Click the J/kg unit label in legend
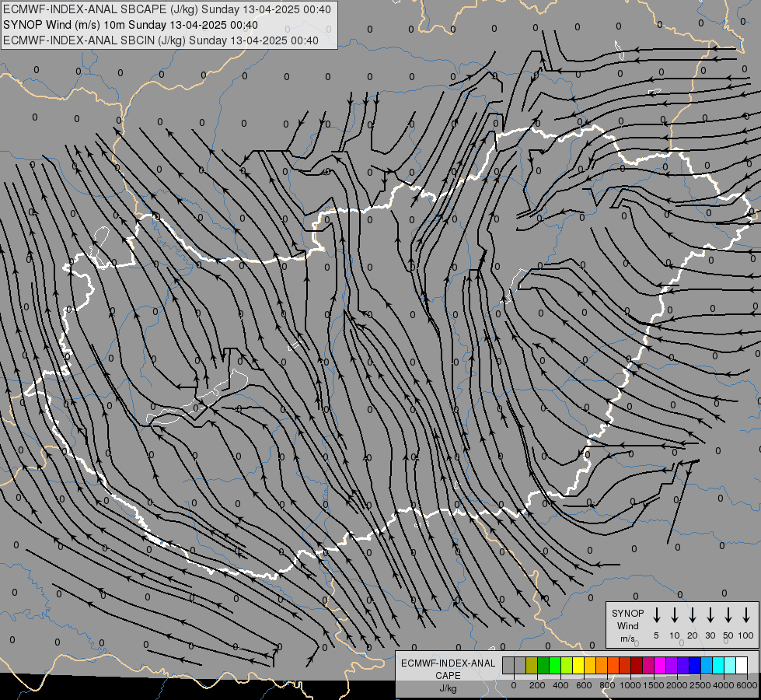 click(x=448, y=688)
